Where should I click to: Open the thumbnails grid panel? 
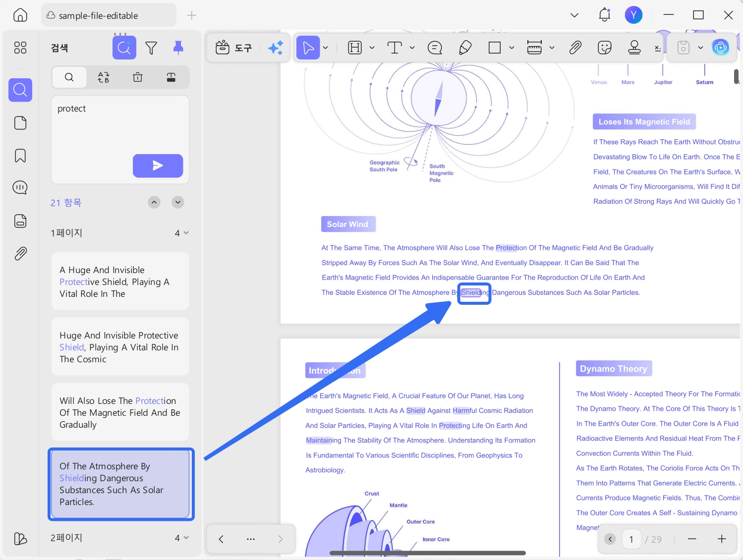point(20,48)
